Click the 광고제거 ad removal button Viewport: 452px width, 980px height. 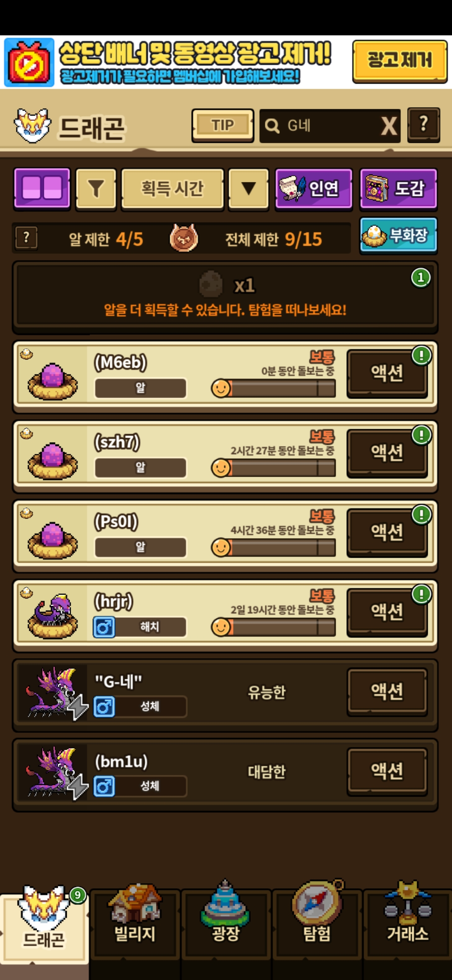tap(400, 61)
